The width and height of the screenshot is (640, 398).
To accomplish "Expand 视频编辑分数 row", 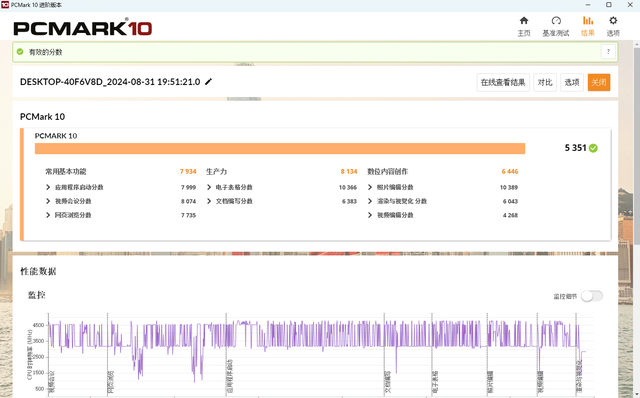I will (x=370, y=215).
